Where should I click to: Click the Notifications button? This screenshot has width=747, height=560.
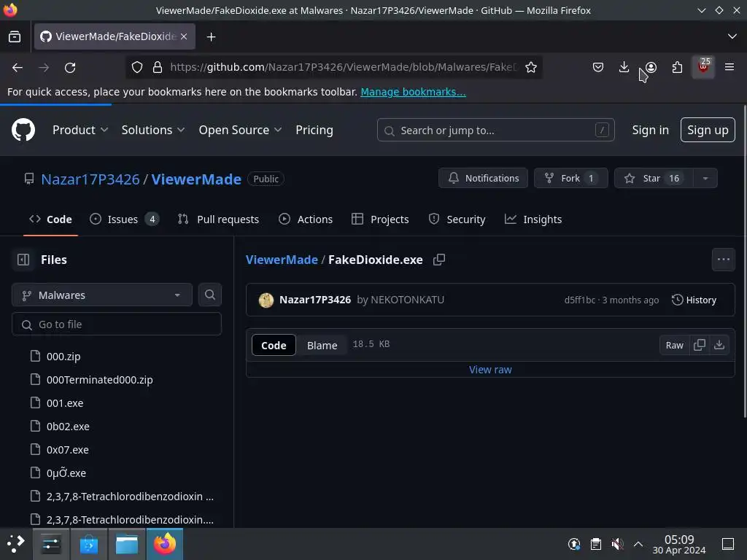point(483,178)
